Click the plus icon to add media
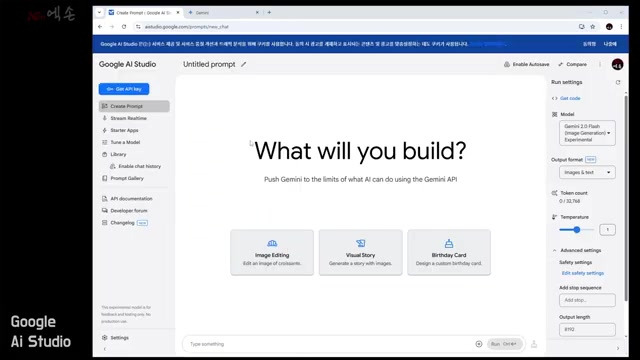This screenshot has height=360, width=640. (479, 344)
